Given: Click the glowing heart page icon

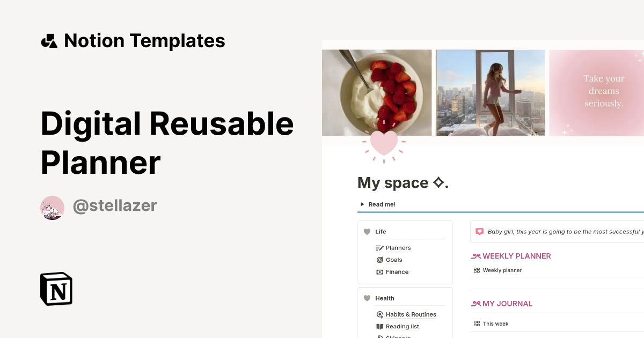Looking at the screenshot, I should (384, 144).
